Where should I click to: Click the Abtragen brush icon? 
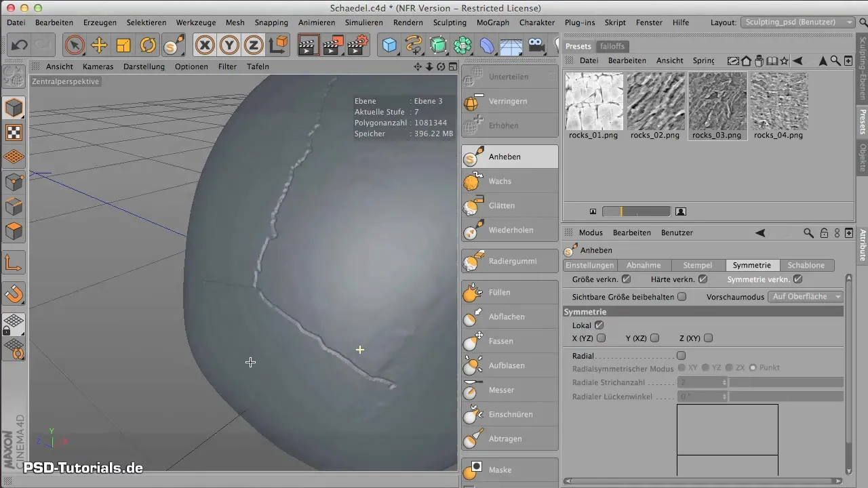coord(473,439)
